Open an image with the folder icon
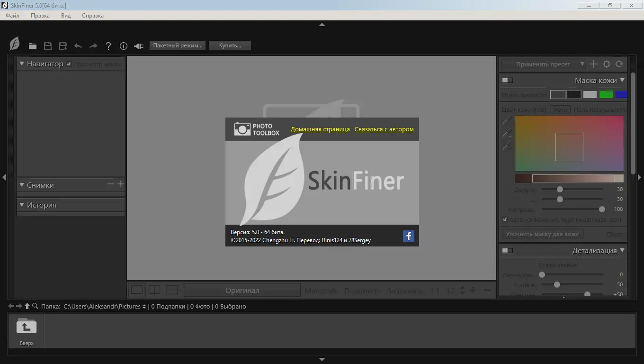This screenshot has width=644, height=364. tap(33, 46)
